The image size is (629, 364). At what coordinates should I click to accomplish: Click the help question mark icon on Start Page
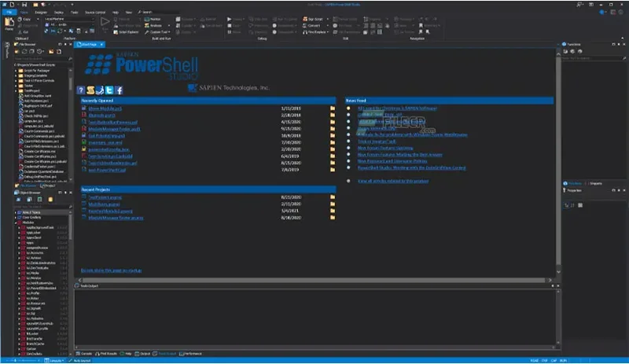coord(81,90)
